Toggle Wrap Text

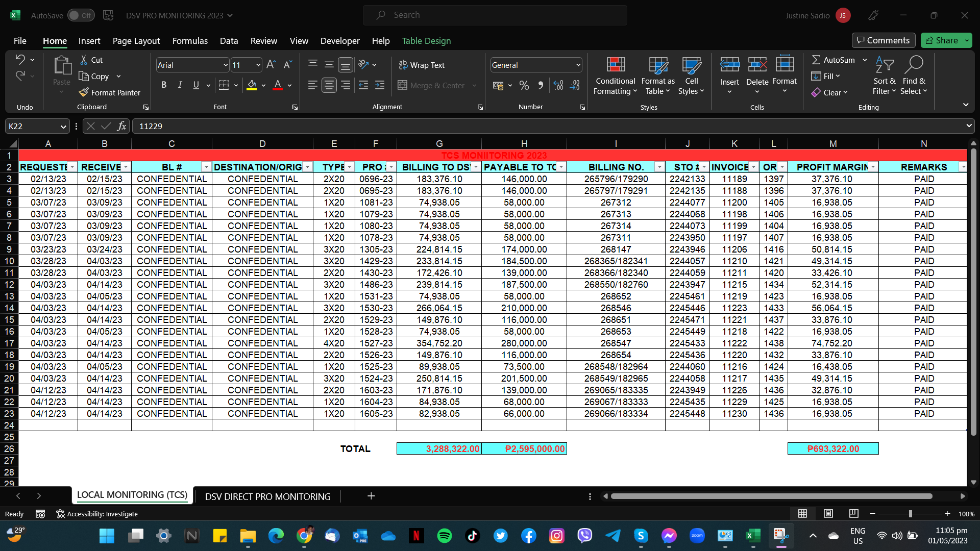pyautogui.click(x=422, y=65)
